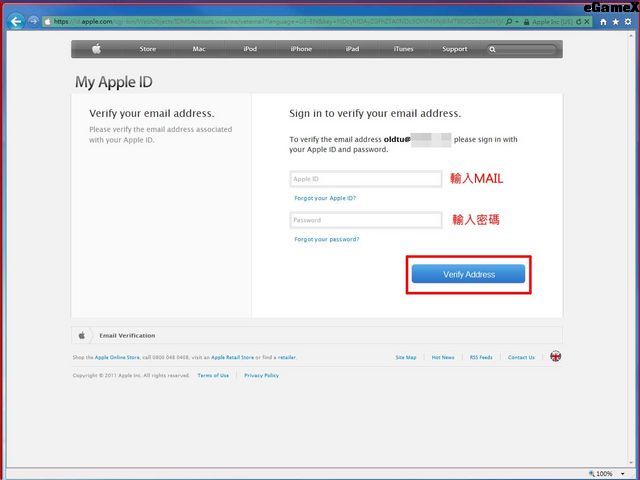This screenshot has width=640, height=480.
Task: Click the zoom magnifier icon in status bar
Action: tap(591, 474)
